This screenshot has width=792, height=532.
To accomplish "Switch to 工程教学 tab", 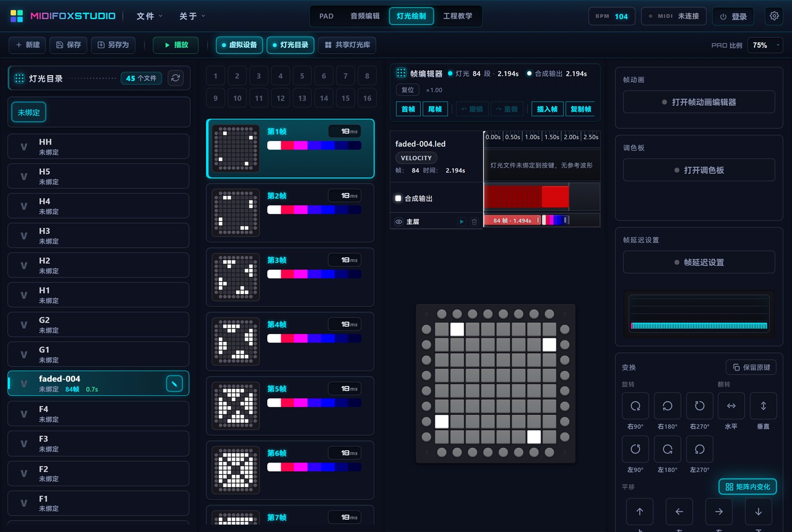I will tap(457, 16).
